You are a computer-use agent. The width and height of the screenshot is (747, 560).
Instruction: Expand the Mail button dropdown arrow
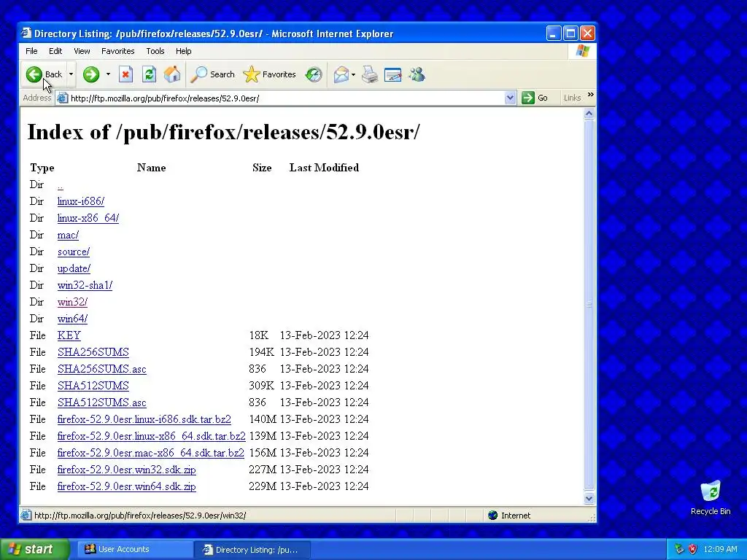click(x=353, y=74)
